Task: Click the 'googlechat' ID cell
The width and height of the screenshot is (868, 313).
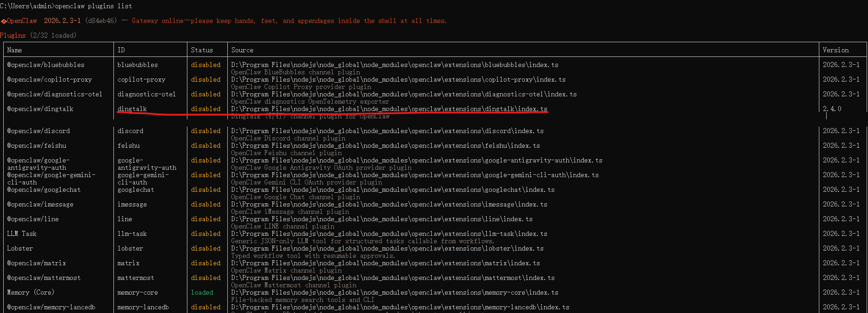Action: (x=136, y=190)
